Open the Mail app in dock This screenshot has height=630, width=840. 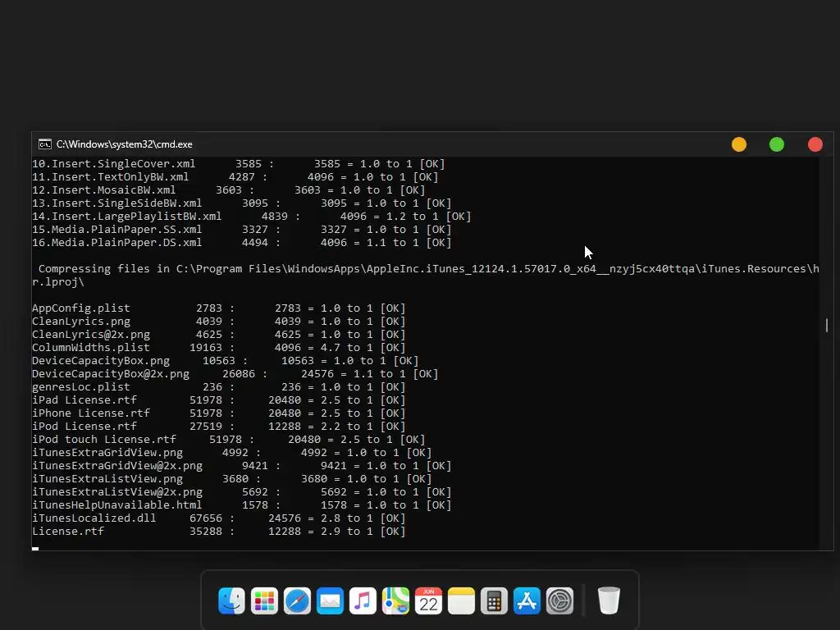(330, 600)
